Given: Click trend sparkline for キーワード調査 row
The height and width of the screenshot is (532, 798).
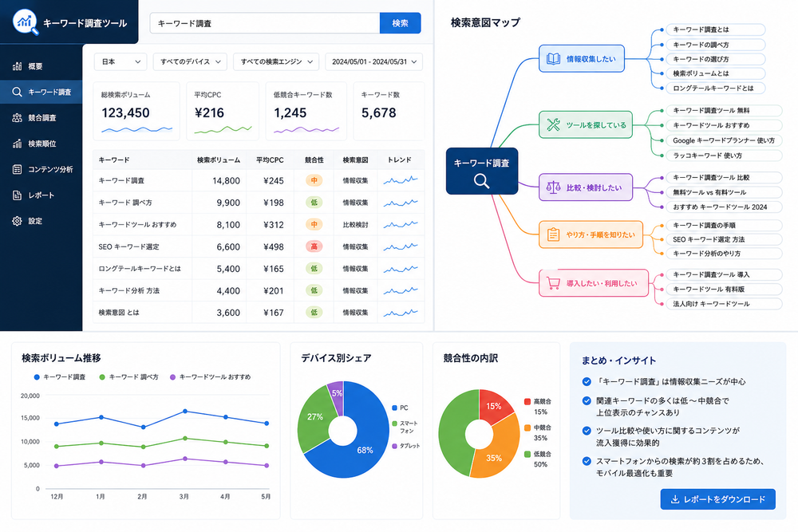Looking at the screenshot, I should click(401, 180).
